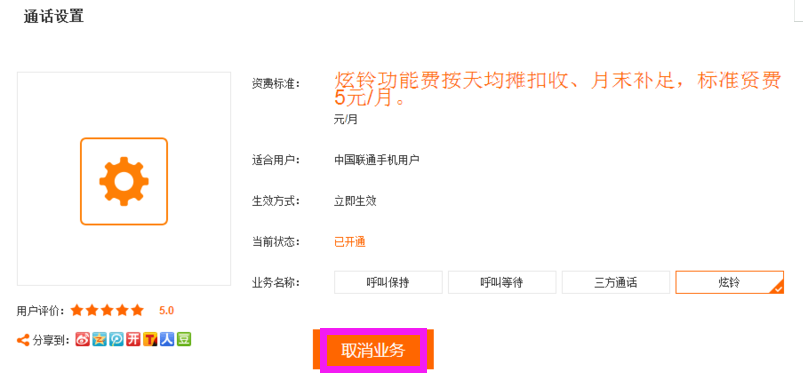Click the 取消业务 button
The height and width of the screenshot is (392, 803).
coord(373,350)
